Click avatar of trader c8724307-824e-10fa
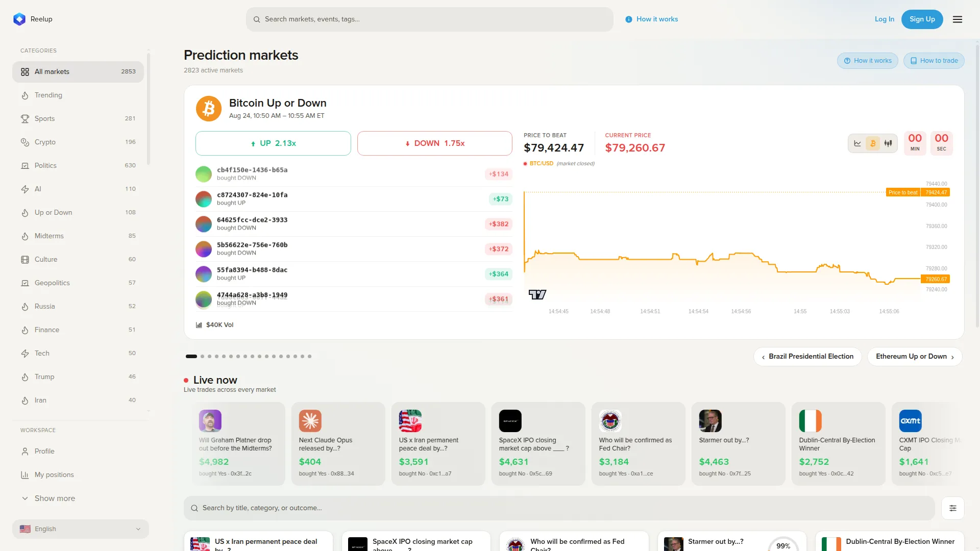The image size is (980, 551). [204, 199]
